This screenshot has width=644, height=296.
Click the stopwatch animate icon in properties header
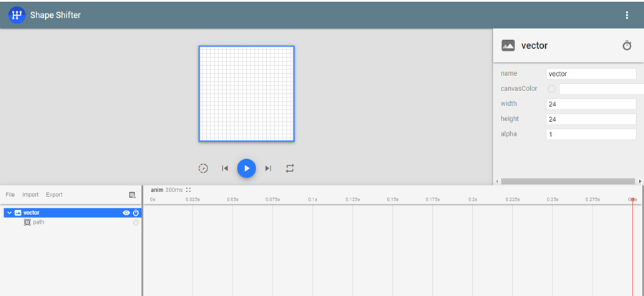pyautogui.click(x=627, y=45)
